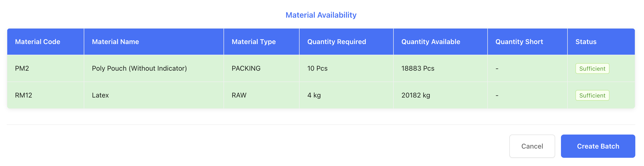Click the Latex material name cell
Viewport: 644px width, 166px height.
point(100,95)
